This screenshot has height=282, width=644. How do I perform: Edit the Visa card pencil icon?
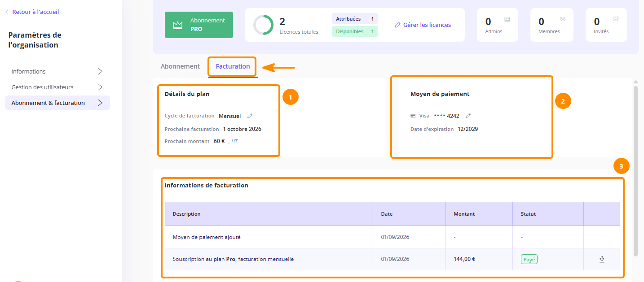468,116
